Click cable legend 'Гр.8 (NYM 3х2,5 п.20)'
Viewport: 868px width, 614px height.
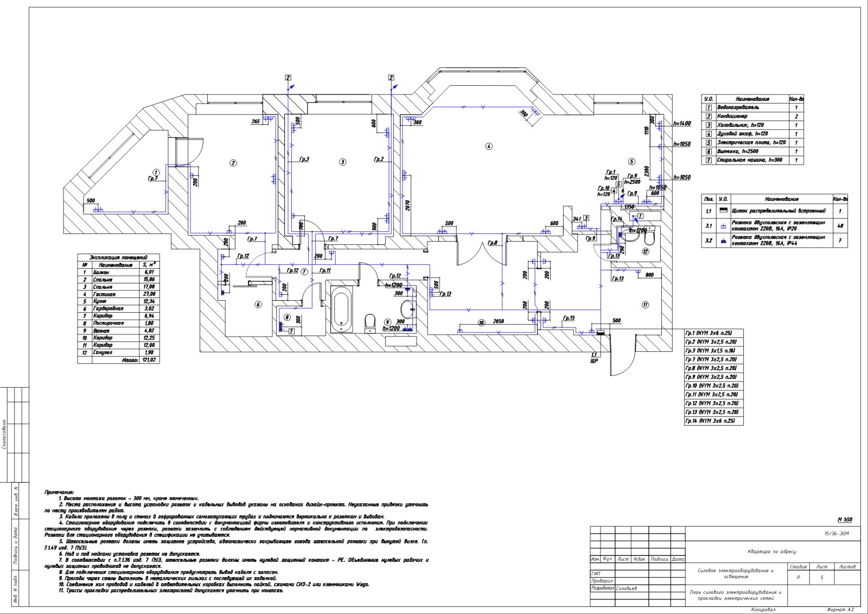(711, 368)
